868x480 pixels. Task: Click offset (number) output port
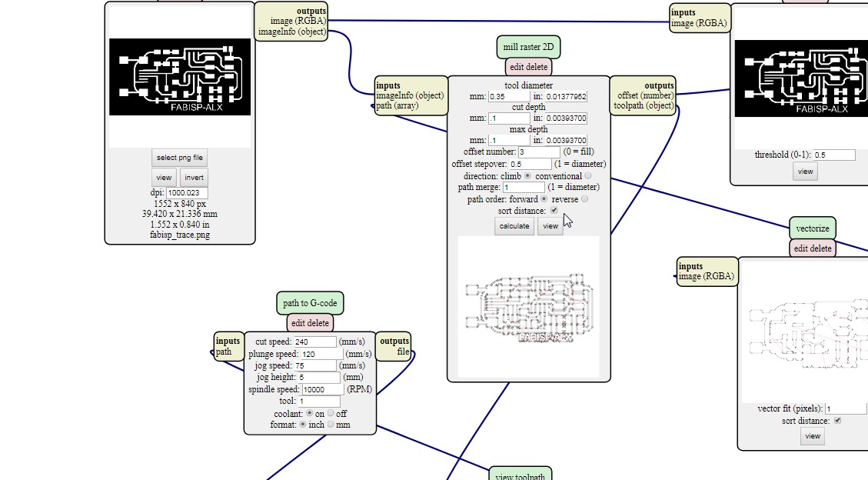tap(646, 95)
